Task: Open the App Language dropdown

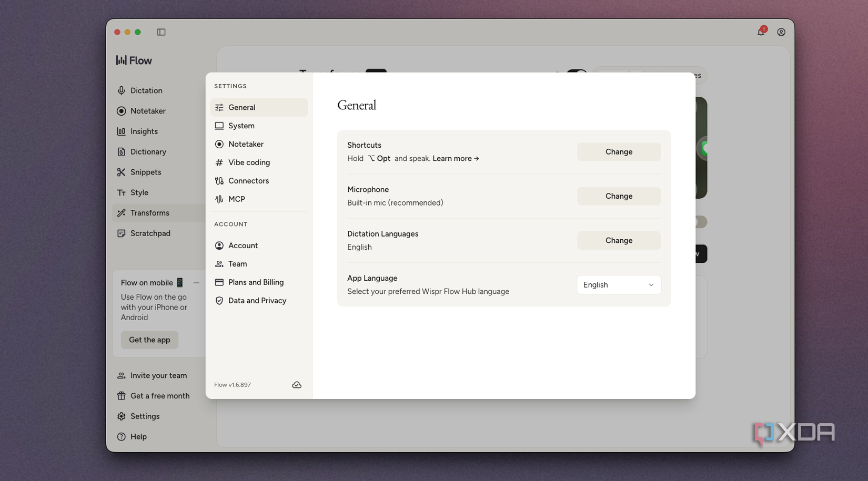Action: click(x=619, y=285)
